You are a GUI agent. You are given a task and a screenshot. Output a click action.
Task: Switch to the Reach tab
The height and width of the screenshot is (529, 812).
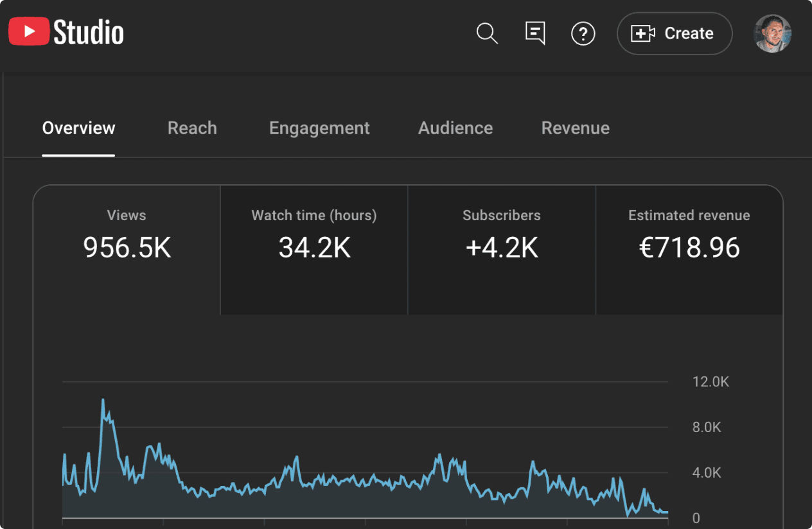coord(192,128)
